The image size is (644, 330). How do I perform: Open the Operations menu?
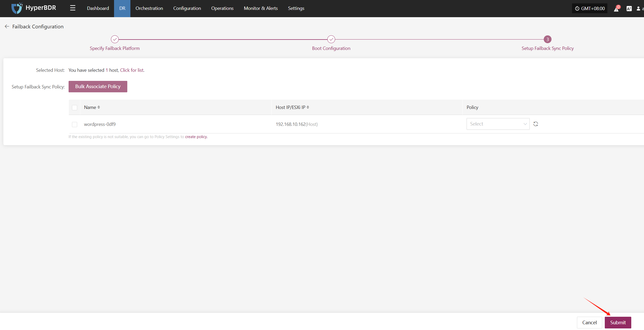tap(222, 8)
